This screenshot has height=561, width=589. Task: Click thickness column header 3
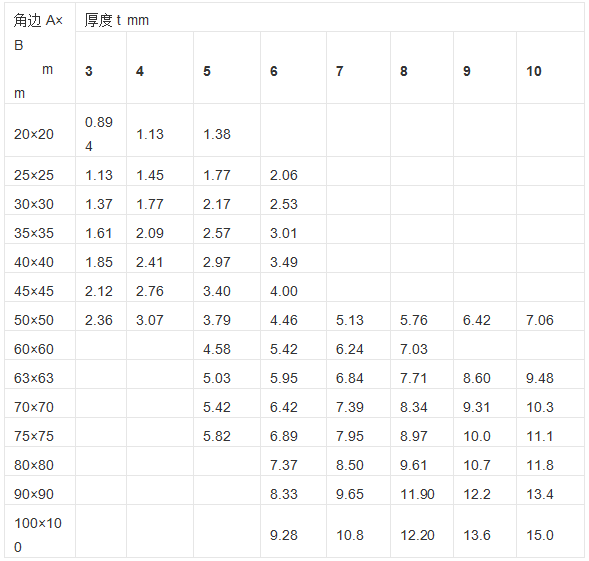pyautogui.click(x=89, y=71)
